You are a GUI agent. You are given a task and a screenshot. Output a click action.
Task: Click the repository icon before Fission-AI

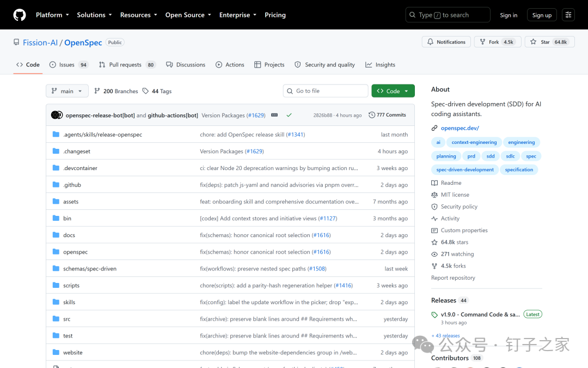[x=16, y=43]
